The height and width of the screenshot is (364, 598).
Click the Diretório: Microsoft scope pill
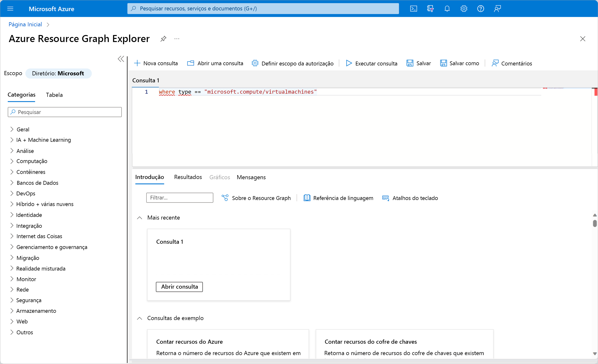(58, 73)
